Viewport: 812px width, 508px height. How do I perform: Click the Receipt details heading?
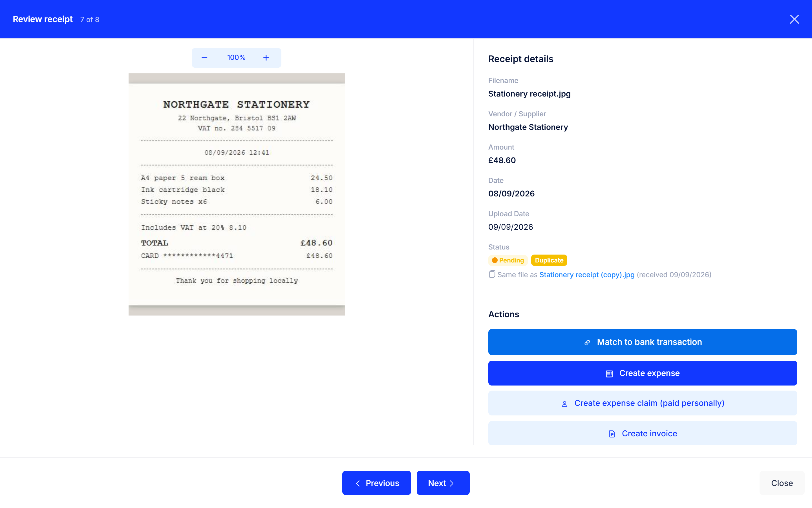coord(520,59)
